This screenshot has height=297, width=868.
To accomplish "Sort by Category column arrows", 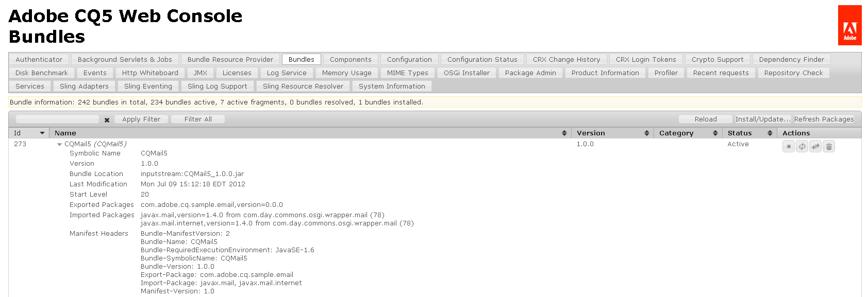I will pyautogui.click(x=715, y=133).
